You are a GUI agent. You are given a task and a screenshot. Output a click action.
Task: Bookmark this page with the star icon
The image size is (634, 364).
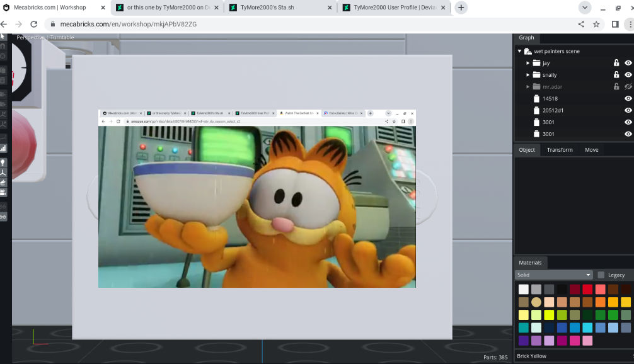596,24
